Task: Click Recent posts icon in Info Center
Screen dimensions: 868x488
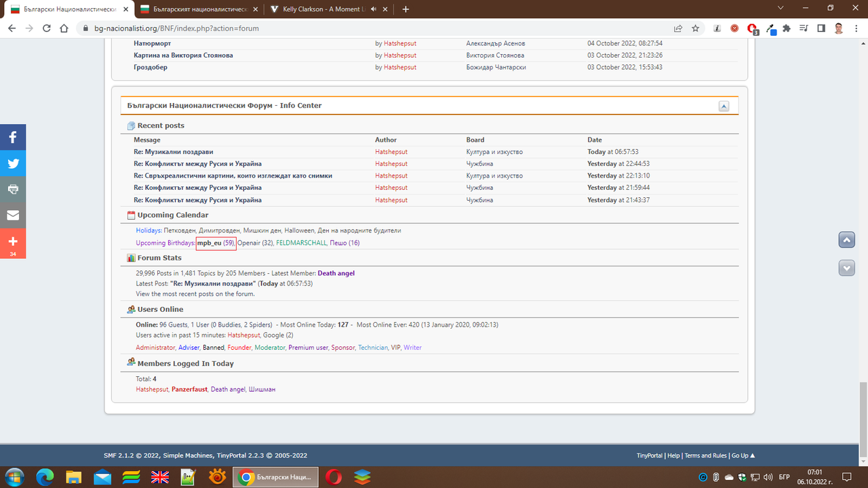Action: click(132, 126)
